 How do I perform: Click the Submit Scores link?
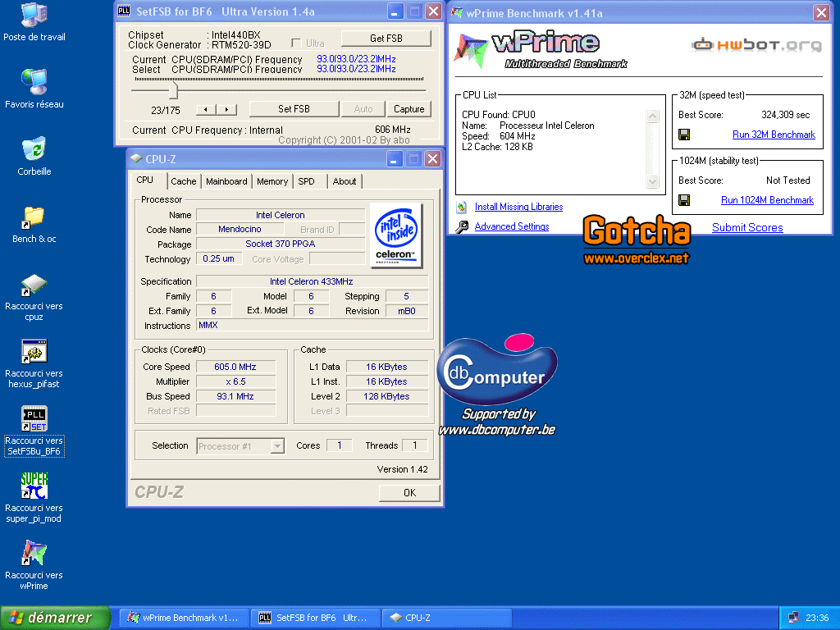point(747,227)
